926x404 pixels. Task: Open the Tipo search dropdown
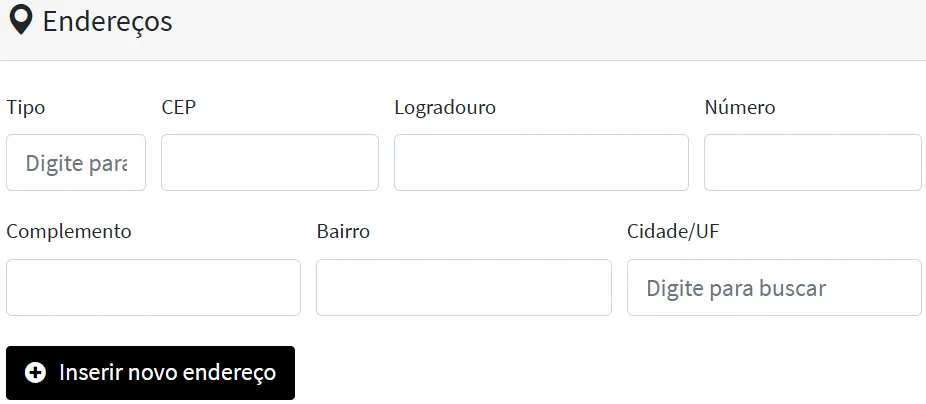[76, 163]
